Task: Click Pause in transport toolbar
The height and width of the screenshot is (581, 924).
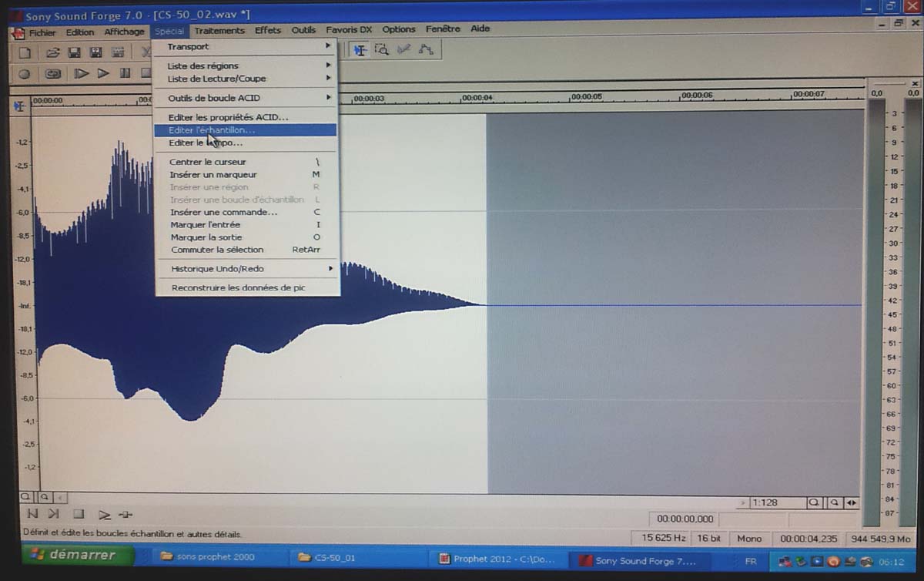Action: 125,74
